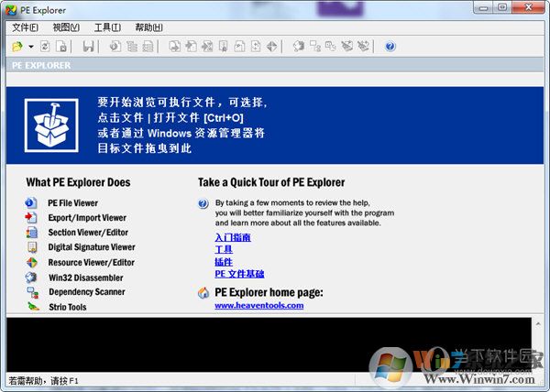Screen dimensions: 550x392
Task: Launch Disassembler toolbar icon
Action: pyautogui.click(x=299, y=46)
